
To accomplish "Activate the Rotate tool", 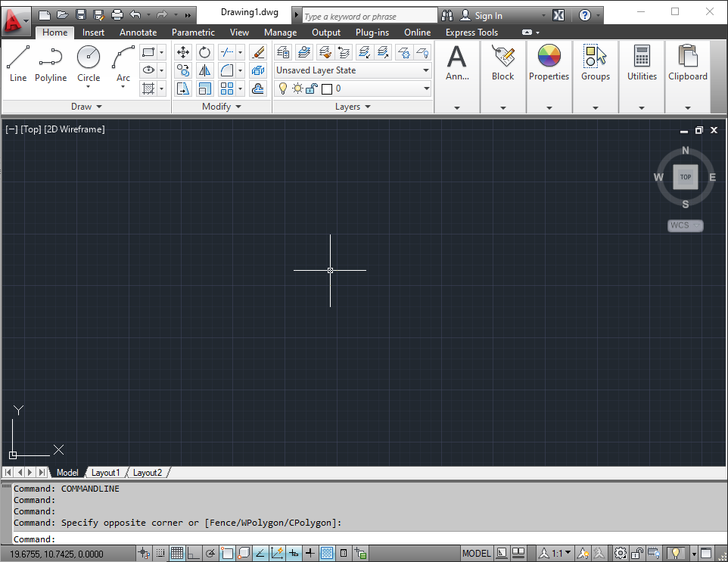I will point(204,52).
